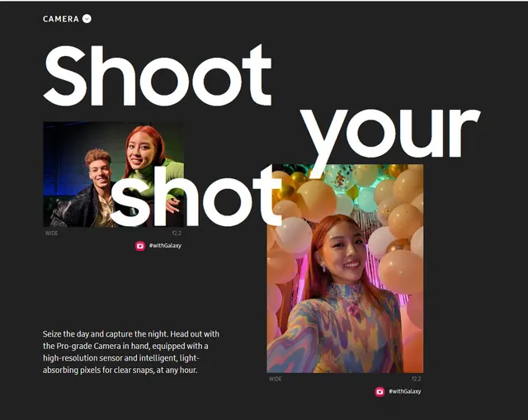
Task: Open Instagram icon below the couple photo
Action: (x=140, y=246)
